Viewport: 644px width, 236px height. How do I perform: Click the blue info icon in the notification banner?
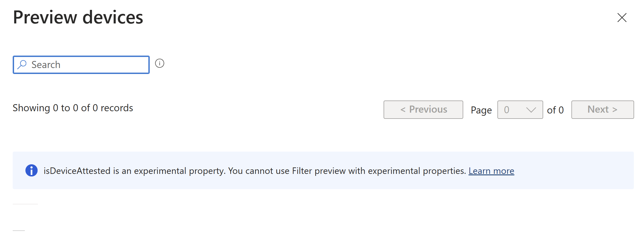[31, 171]
